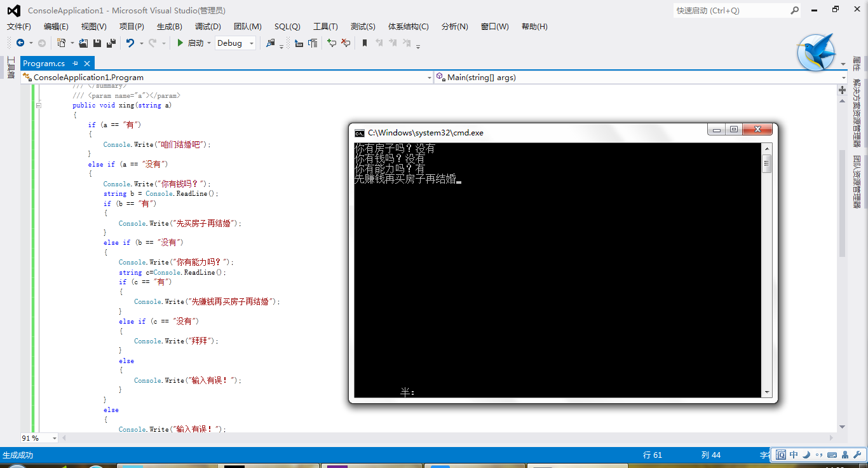This screenshot has width=868, height=468.
Task: Click the IME Q logo button
Action: (x=781, y=455)
